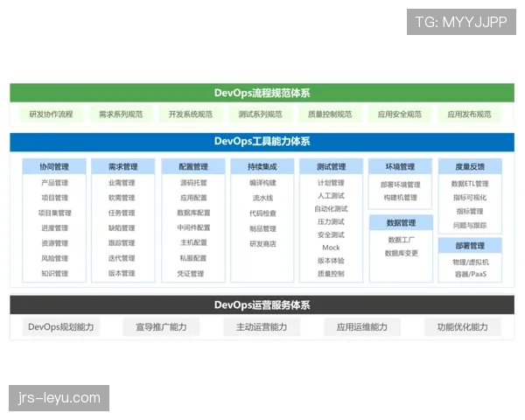Click the 配置管理 column header

tap(193, 166)
